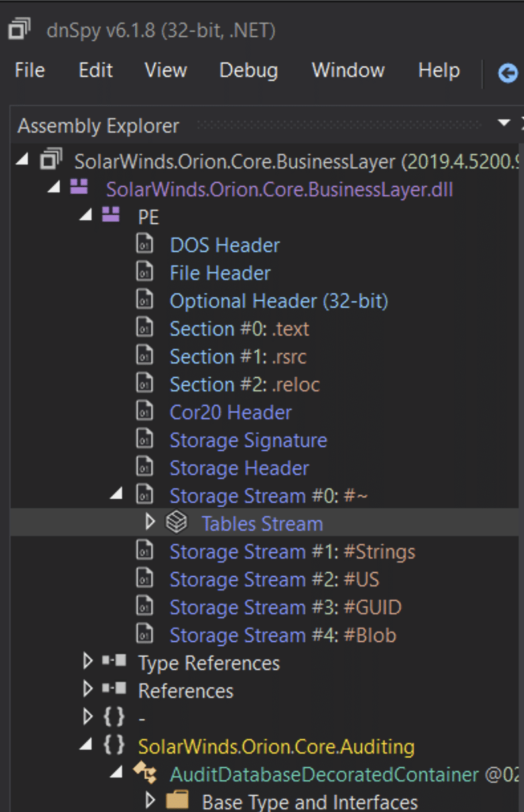Select Optional Header (32-bit) entry

[279, 301]
